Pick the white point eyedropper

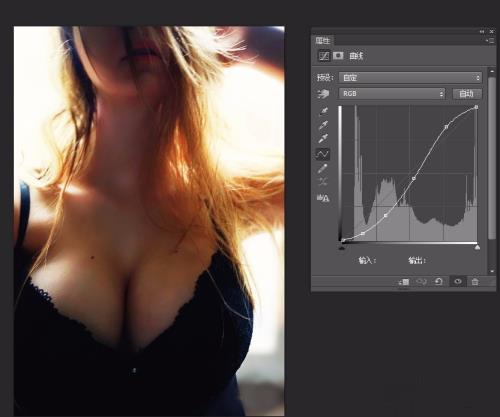coord(323,138)
